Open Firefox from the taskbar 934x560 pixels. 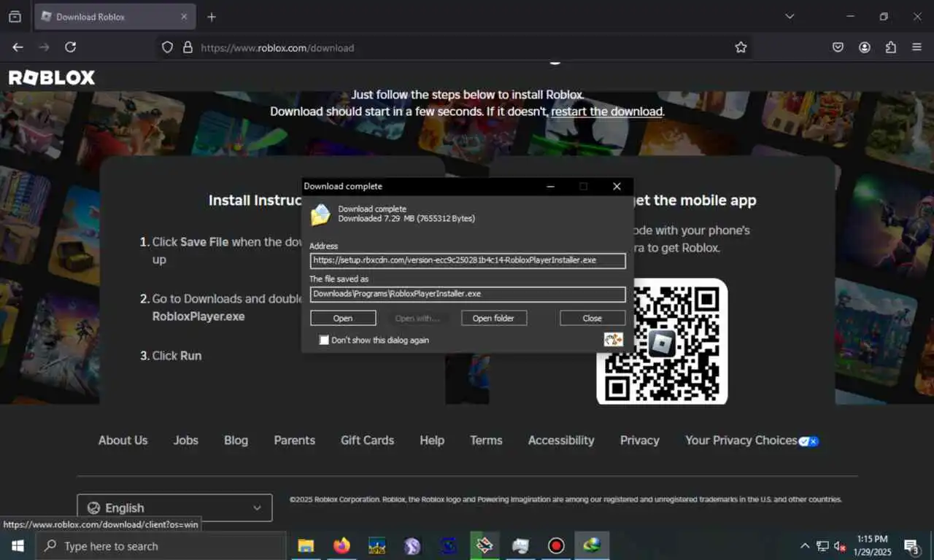coord(341,546)
